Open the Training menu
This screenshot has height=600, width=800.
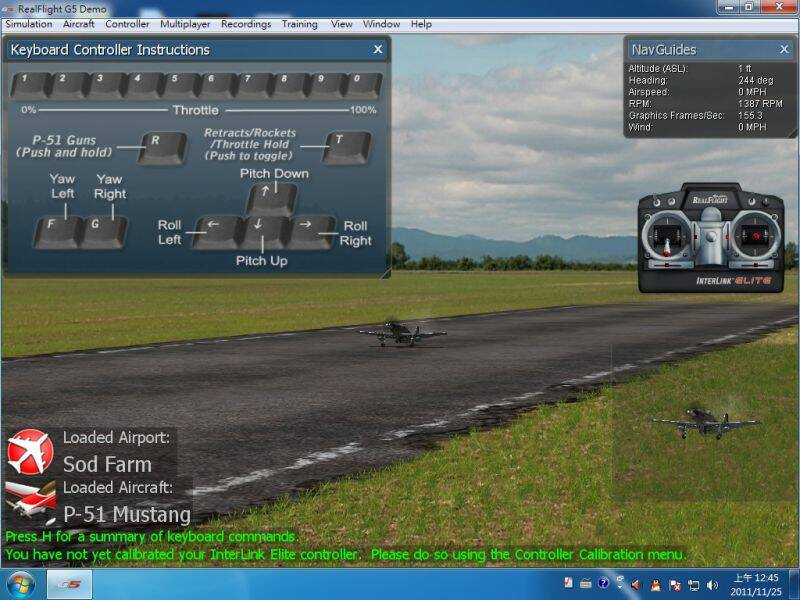(299, 24)
